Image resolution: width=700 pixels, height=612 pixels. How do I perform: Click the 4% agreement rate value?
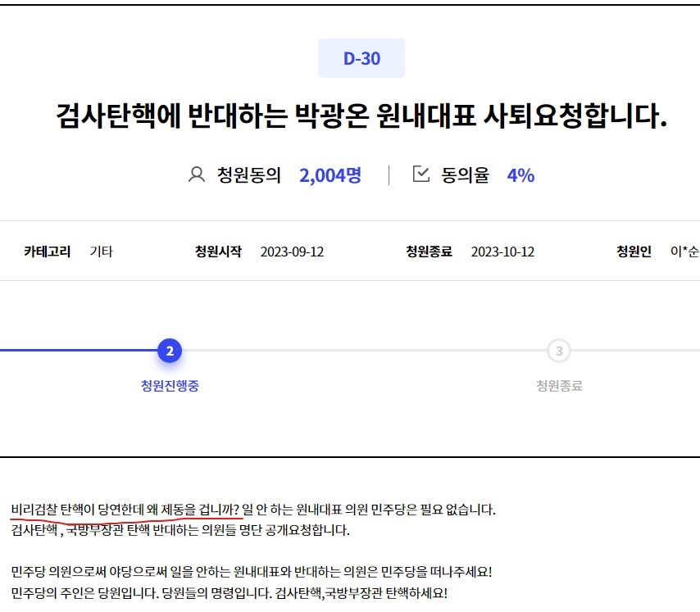520,175
